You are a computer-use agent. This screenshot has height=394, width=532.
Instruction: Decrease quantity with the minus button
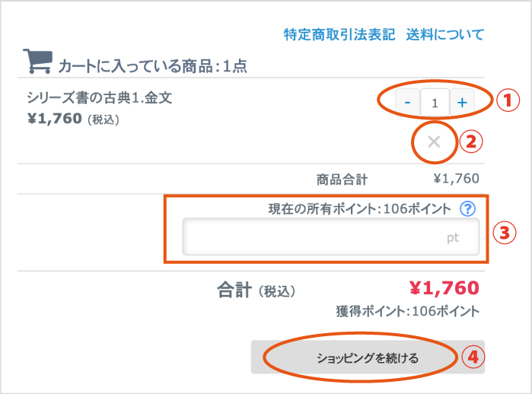407,102
